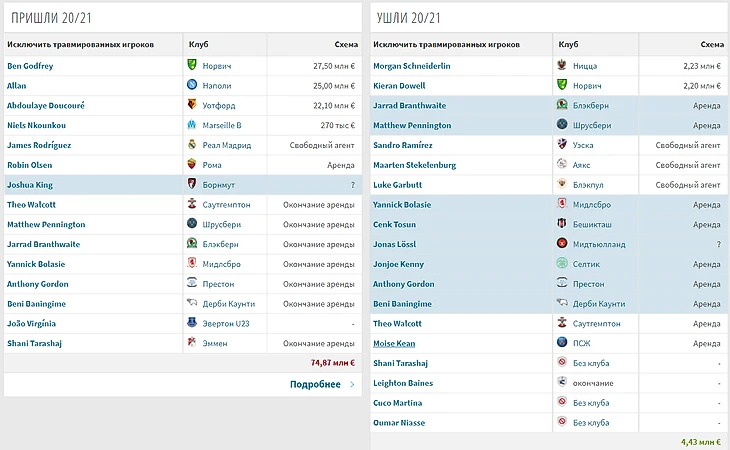730x450 pixels.
Task: Sort arrivals by the Клуб column header
Action: [198, 45]
